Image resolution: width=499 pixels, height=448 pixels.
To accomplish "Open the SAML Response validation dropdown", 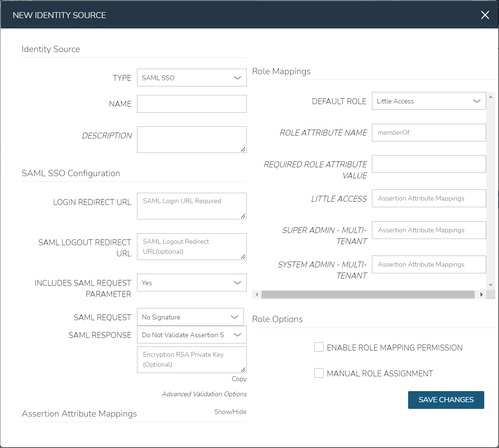I will point(191,335).
